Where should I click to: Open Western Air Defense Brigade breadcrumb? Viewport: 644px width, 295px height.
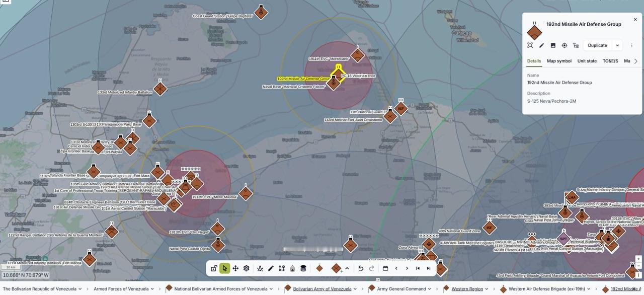click(547, 289)
